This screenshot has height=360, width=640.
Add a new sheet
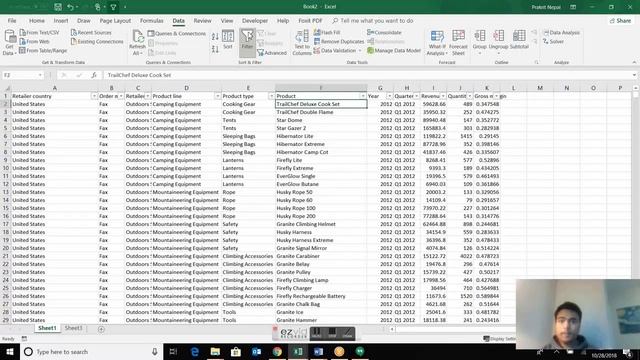tap(101, 329)
